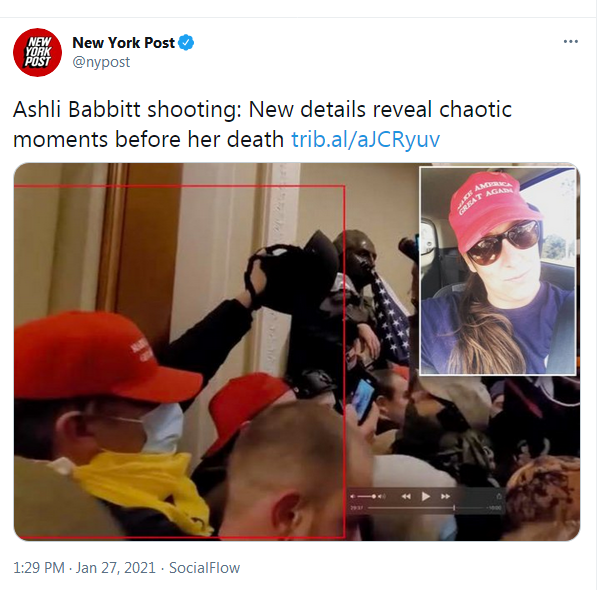Screen dimensions: 598x590
Task: Click the loud-volume speaker icon
Action: pyautogui.click(x=382, y=497)
